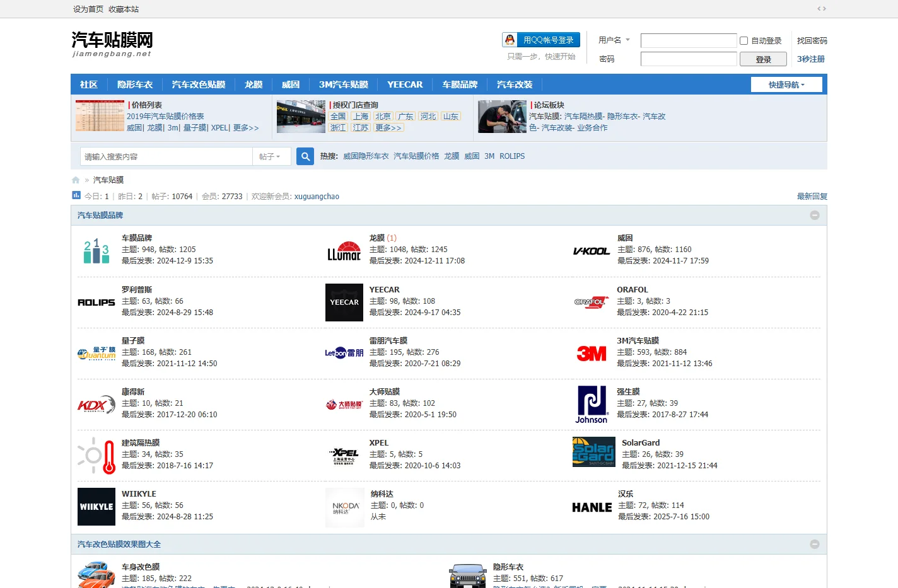Viewport: 898px width, 588px height.
Task: Click the 3秒注册 link
Action: [811, 59]
